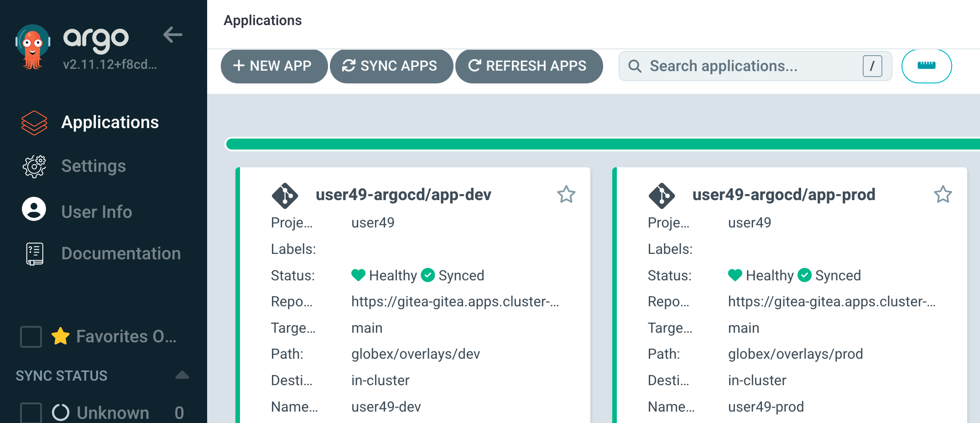The width and height of the screenshot is (980, 423).
Task: Click the green health status bar
Action: [603, 144]
